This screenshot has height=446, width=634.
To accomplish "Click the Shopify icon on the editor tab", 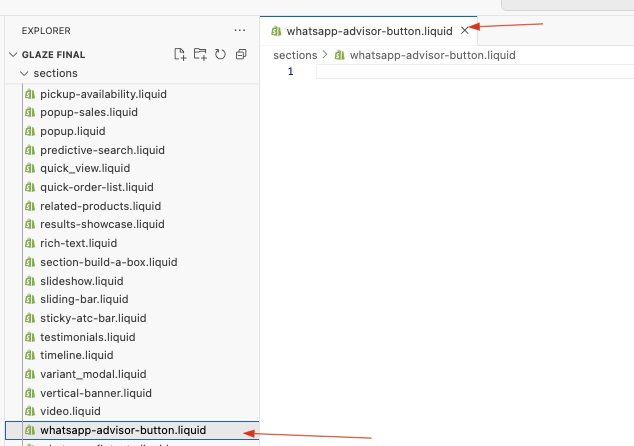I will (x=276, y=31).
